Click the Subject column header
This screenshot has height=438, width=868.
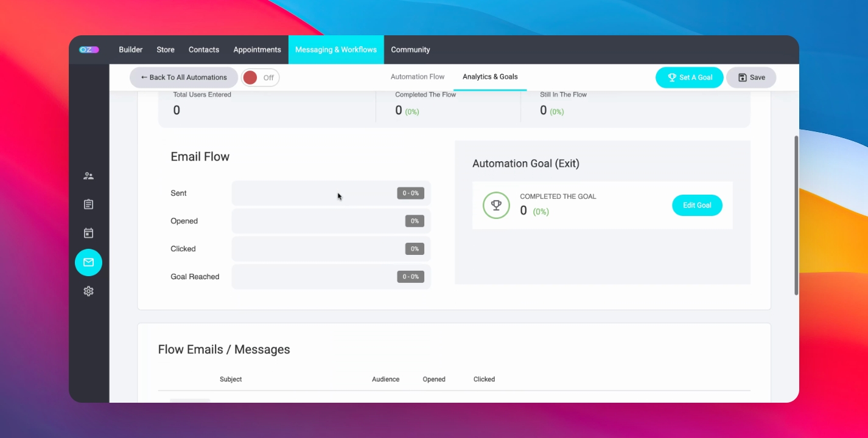[x=231, y=380]
